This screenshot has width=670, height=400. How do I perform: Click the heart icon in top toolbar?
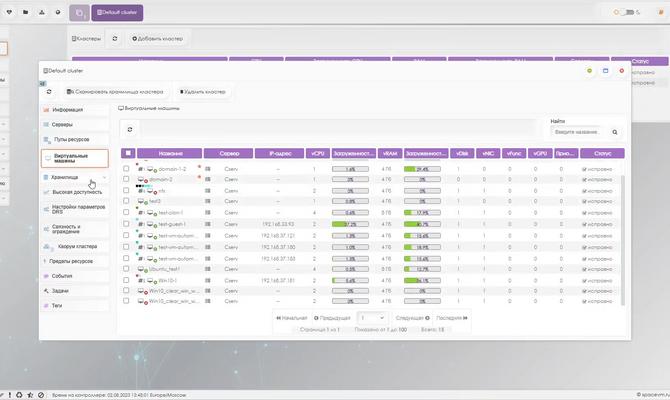9,12
